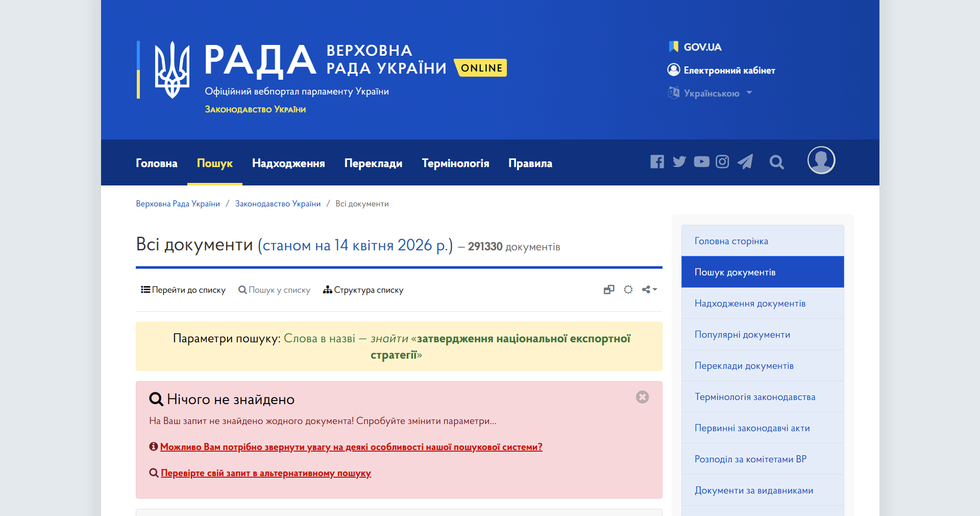Viewport: 980px width, 516px height.
Task: Open 'Розподіл за комітетами ВР' in sidebar
Action: pyautogui.click(x=763, y=459)
